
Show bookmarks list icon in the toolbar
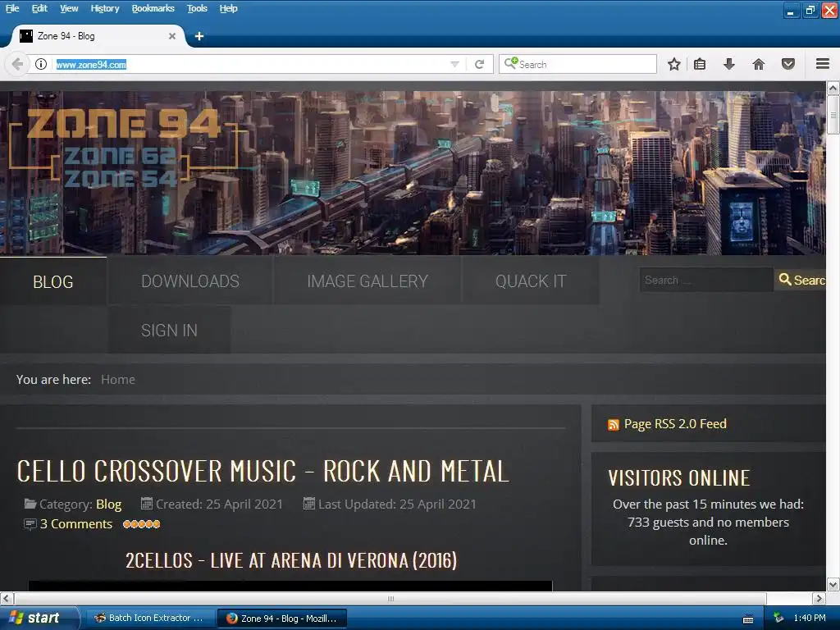point(700,64)
